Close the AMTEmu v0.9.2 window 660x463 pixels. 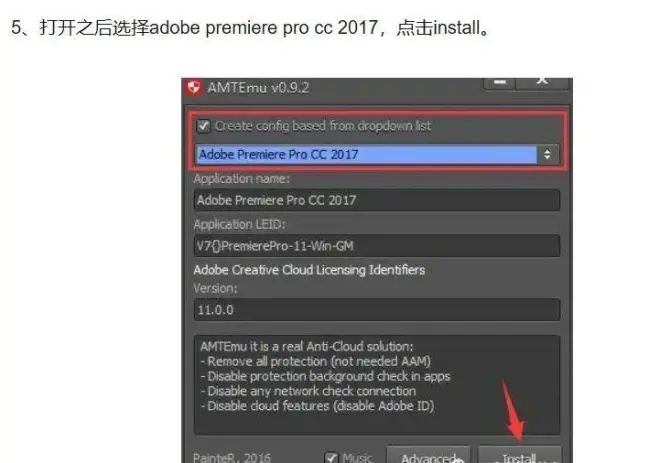coord(542,82)
